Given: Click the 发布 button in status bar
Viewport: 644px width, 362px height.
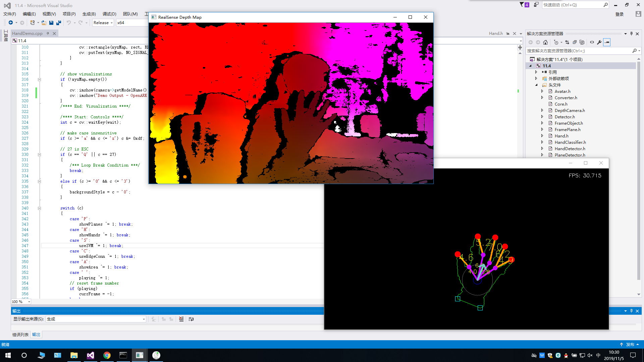Looking at the screenshot, I should pyautogui.click(x=630, y=345).
